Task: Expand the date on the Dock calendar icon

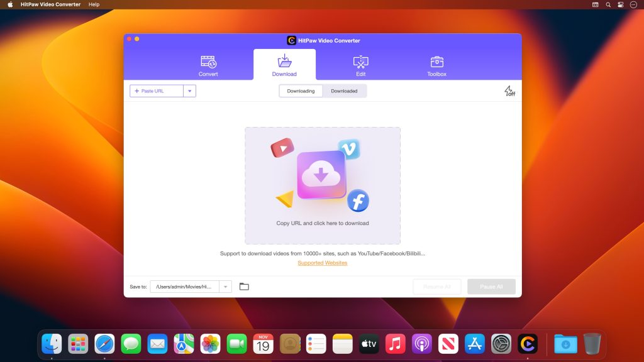Action: (263, 344)
